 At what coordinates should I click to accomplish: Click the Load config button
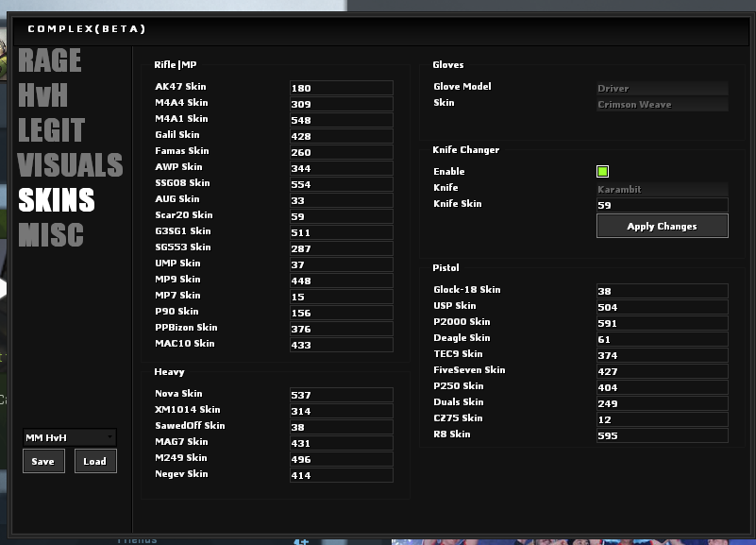[95, 461]
